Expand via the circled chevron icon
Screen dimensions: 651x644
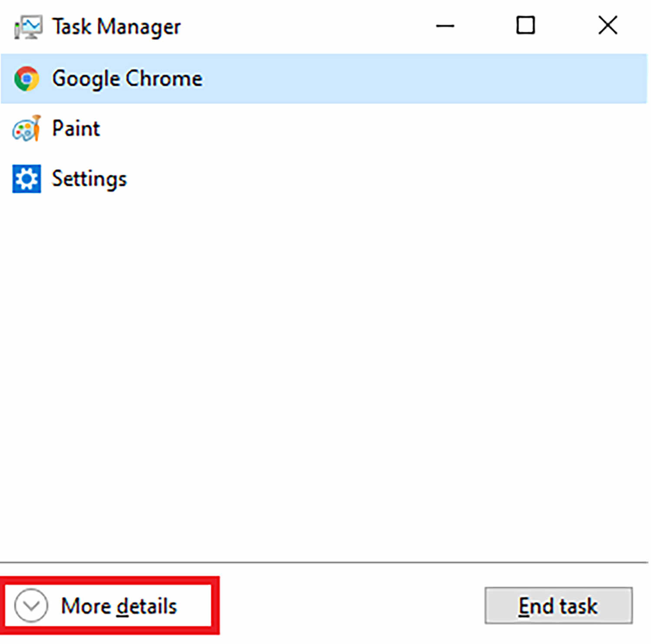[31, 606]
